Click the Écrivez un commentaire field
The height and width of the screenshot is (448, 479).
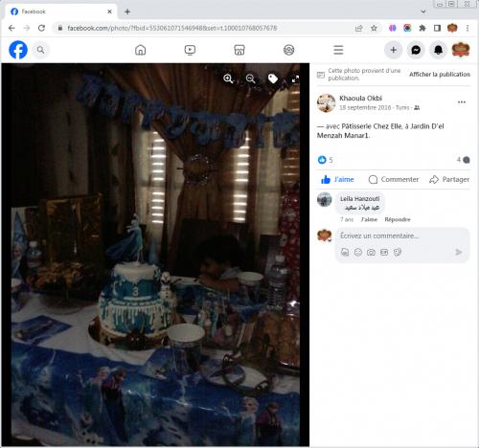point(379,236)
